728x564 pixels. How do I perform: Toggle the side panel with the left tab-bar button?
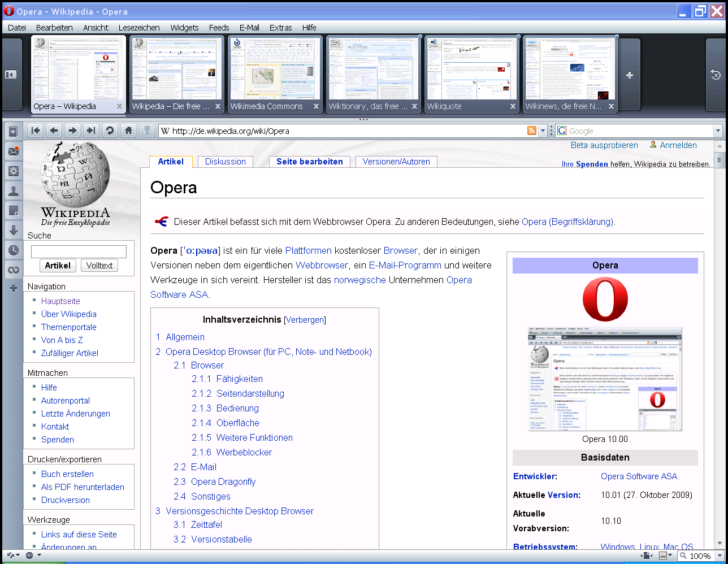point(11,75)
